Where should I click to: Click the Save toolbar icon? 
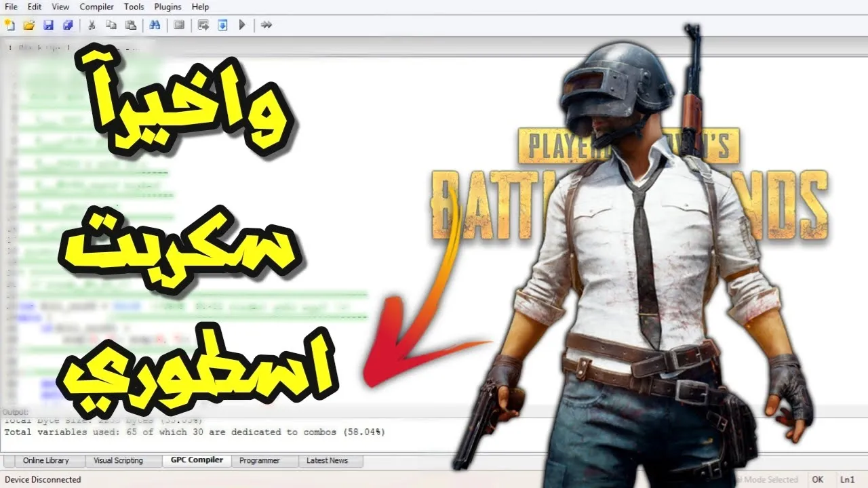[48, 25]
